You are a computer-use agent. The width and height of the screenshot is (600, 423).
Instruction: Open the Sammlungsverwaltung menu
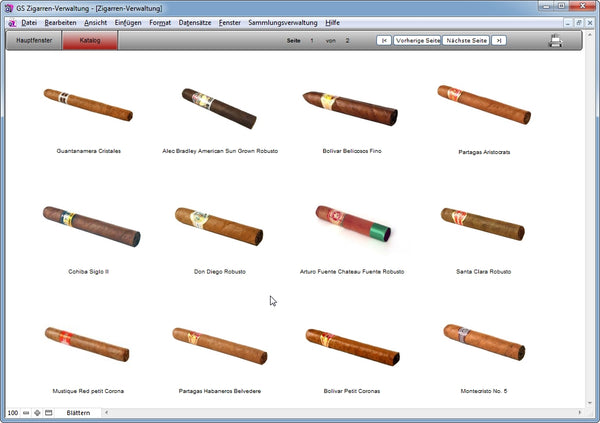[283, 23]
